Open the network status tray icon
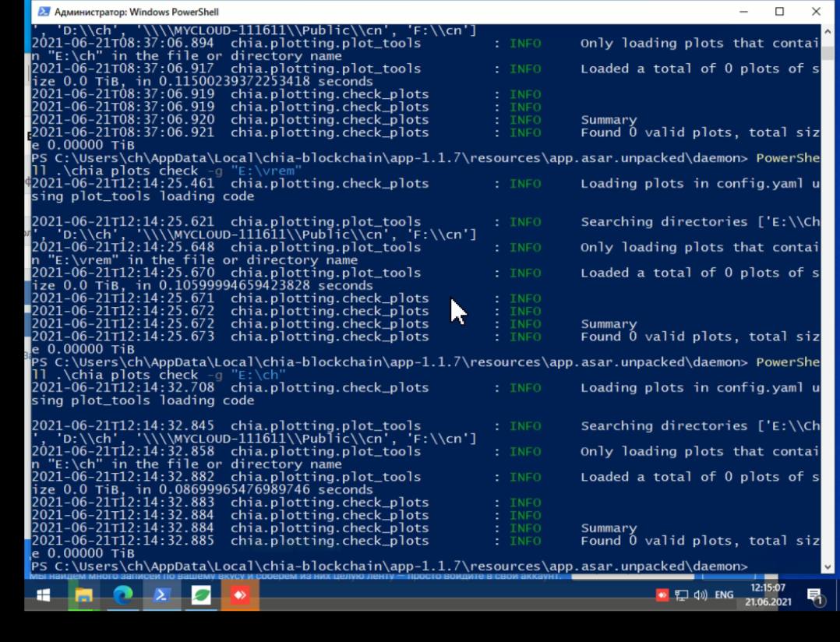The width and height of the screenshot is (840, 642). [x=681, y=595]
